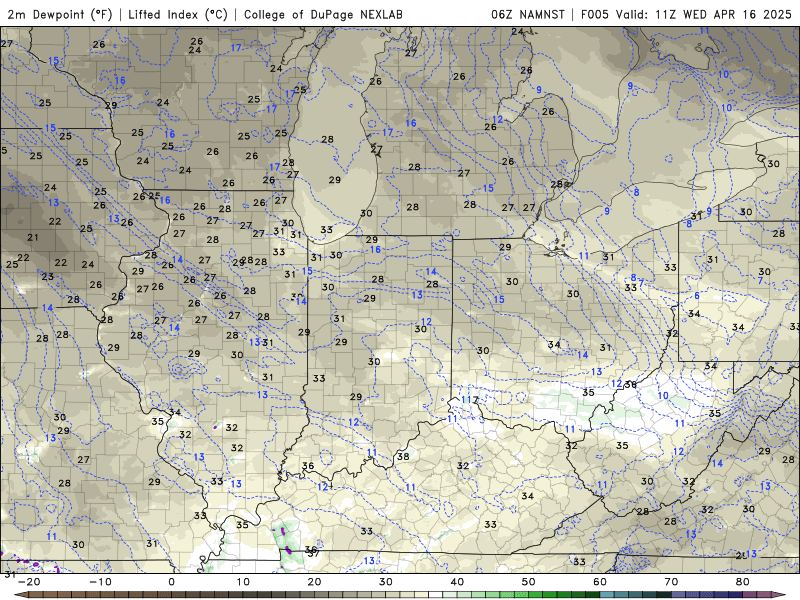Image resolution: width=800 pixels, height=600 pixels.
Task: Click the "-20" colorbar tick label
Action: tap(29, 582)
